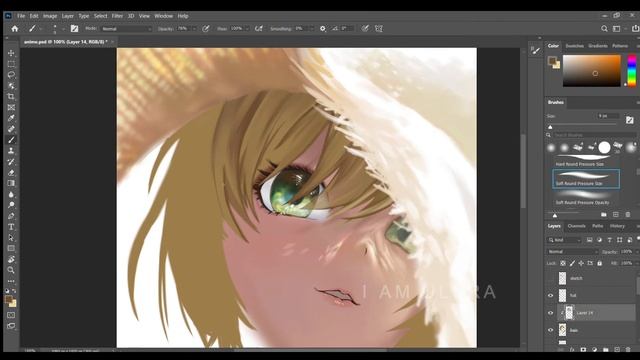640x360 pixels.
Task: Switch to Swatches tab
Action: pyautogui.click(x=574, y=46)
